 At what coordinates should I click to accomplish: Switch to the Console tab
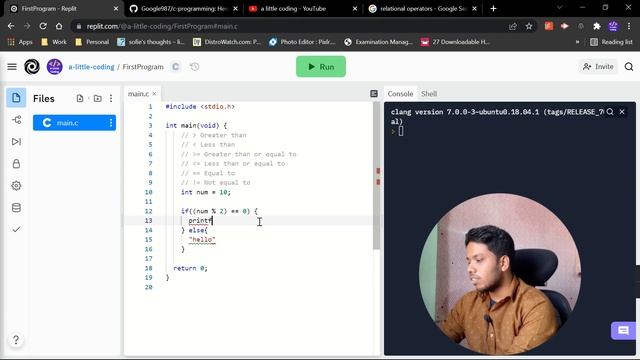pos(400,94)
